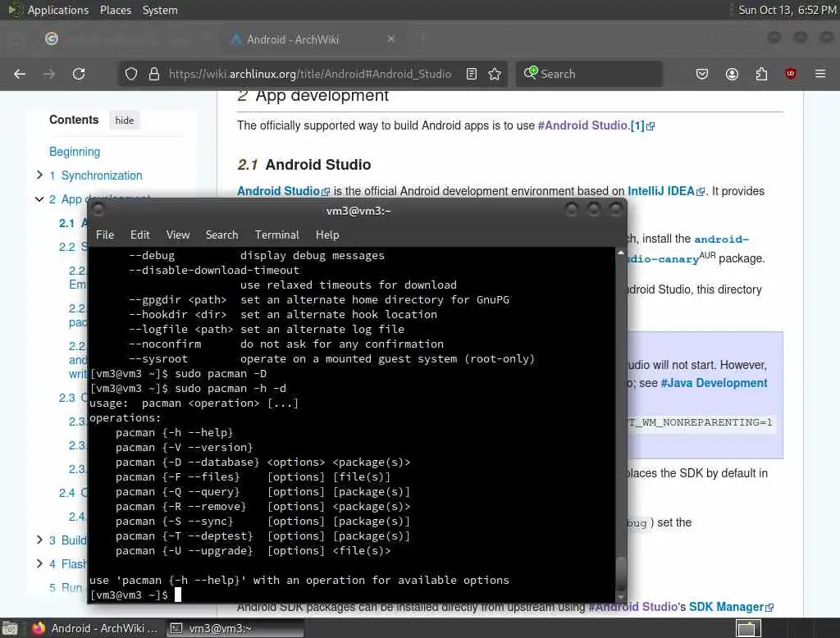Open terminal Search menu
840x638 pixels.
point(221,235)
